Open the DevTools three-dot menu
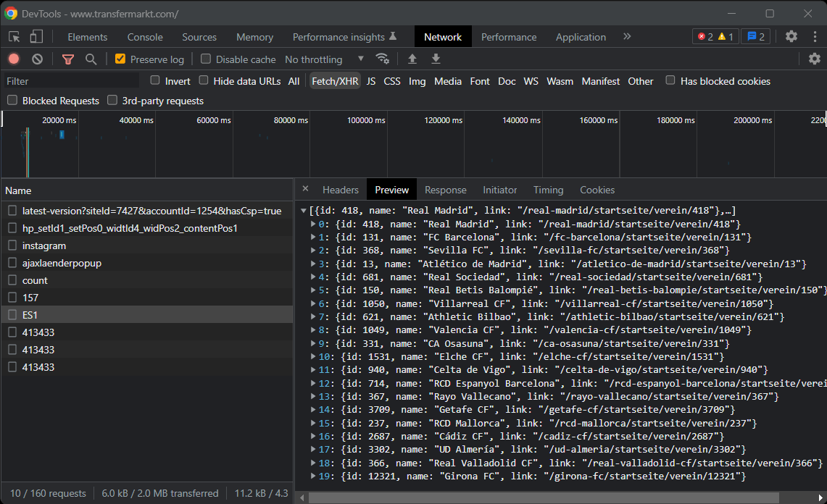This screenshot has height=504, width=827. [x=815, y=36]
